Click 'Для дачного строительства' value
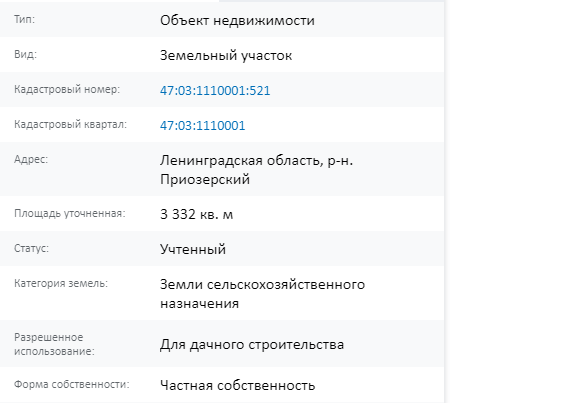The height and width of the screenshot is (403, 577). pos(252,344)
